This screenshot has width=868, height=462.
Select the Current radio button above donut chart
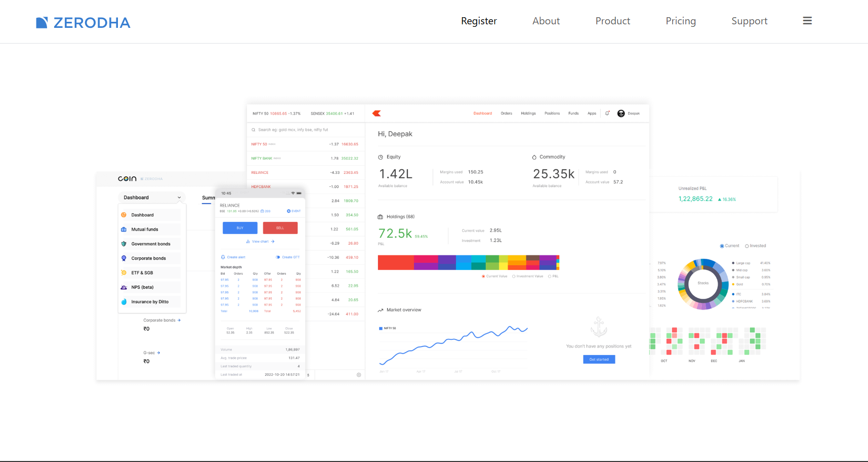pyautogui.click(x=722, y=246)
